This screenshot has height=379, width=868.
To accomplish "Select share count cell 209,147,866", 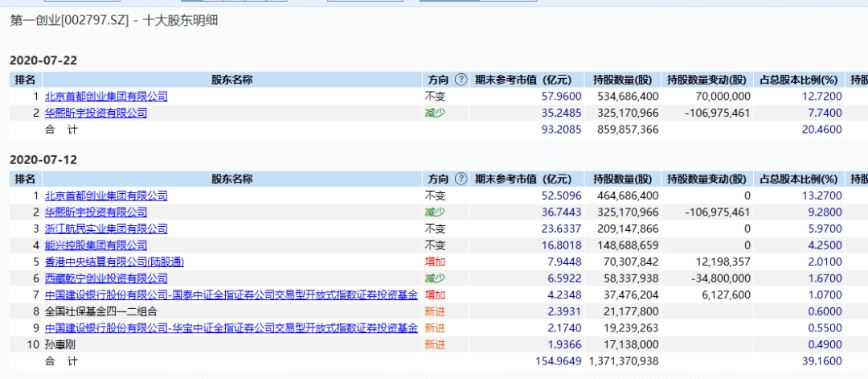I will (628, 229).
